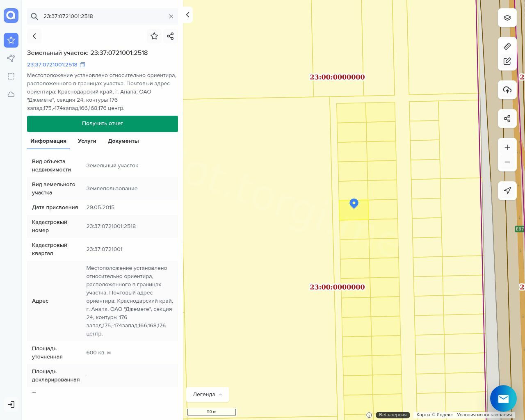Zoom in the map with plus

(x=507, y=147)
